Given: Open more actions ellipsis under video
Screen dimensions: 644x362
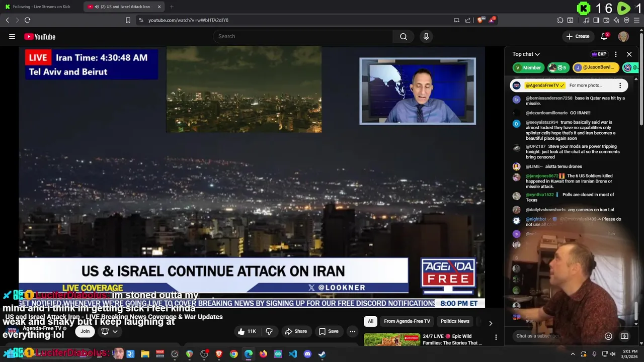Looking at the screenshot, I should [352, 331].
